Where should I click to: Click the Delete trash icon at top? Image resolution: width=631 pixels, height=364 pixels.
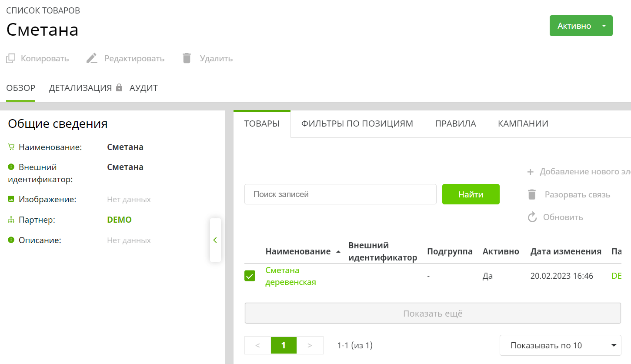tap(187, 58)
